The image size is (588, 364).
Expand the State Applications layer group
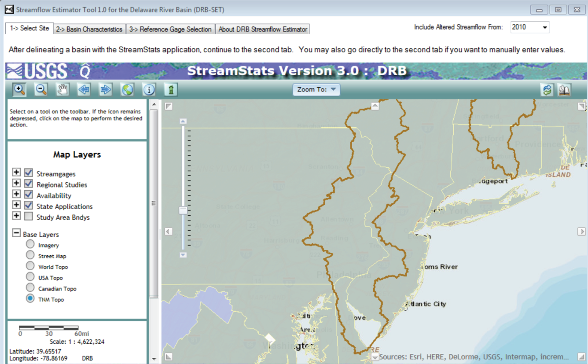16,205
